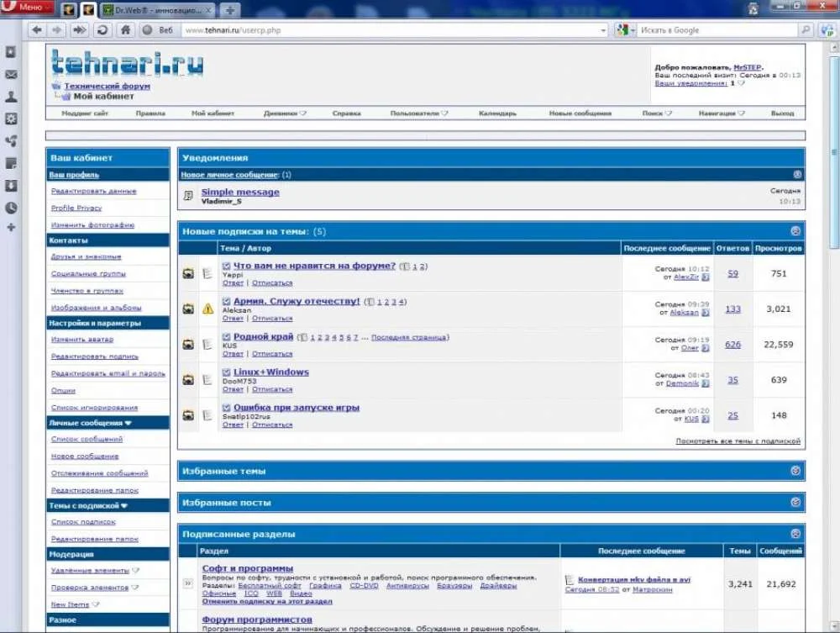The width and height of the screenshot is (840, 633).
Task: Collapse Темы с подпиской sidebar group arrow
Action: click(x=124, y=505)
